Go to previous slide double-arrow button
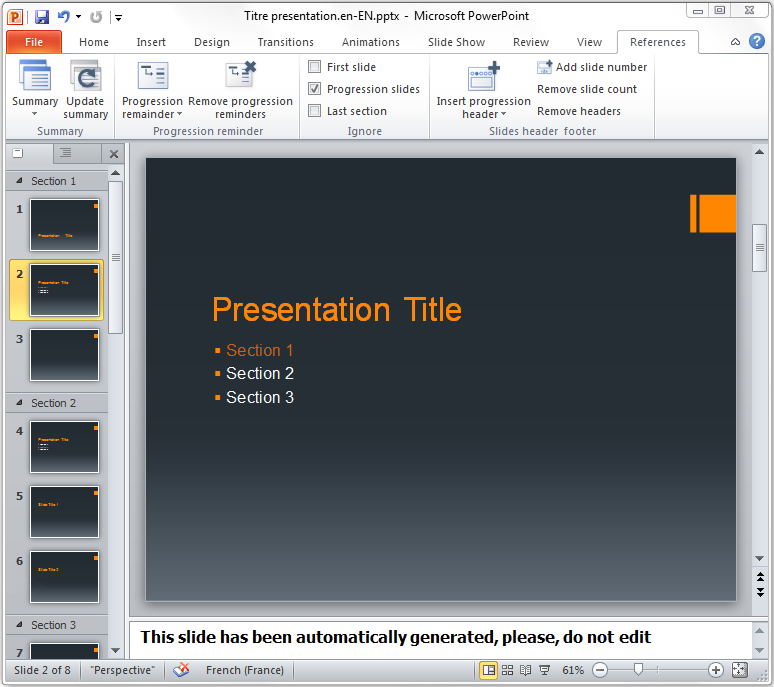The image size is (774, 687). pos(760,576)
